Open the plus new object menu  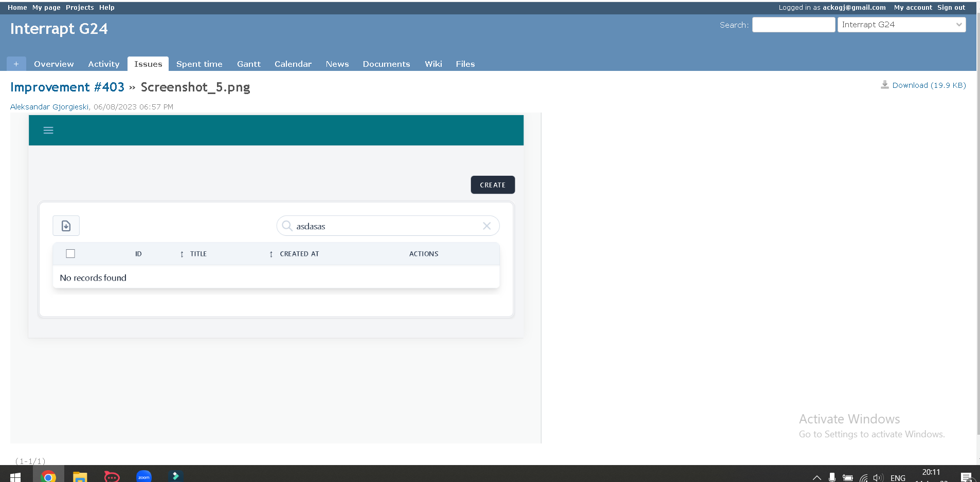16,64
